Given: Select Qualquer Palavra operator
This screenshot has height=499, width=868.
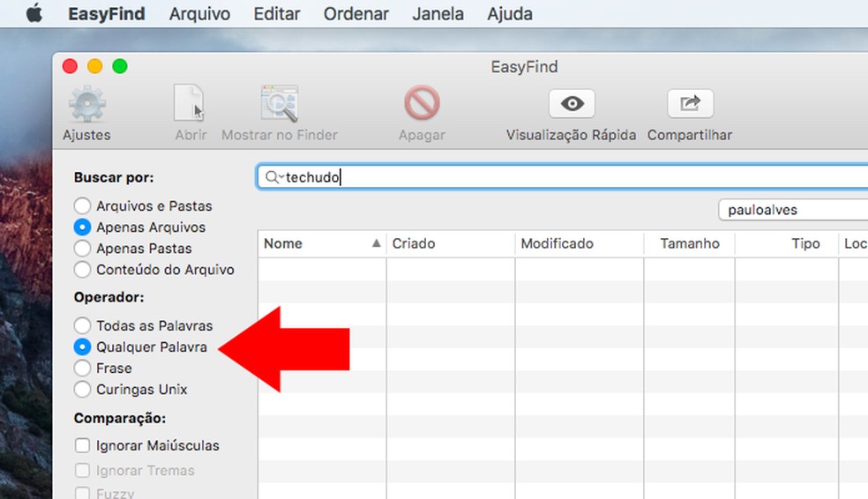Looking at the screenshot, I should coord(82,346).
